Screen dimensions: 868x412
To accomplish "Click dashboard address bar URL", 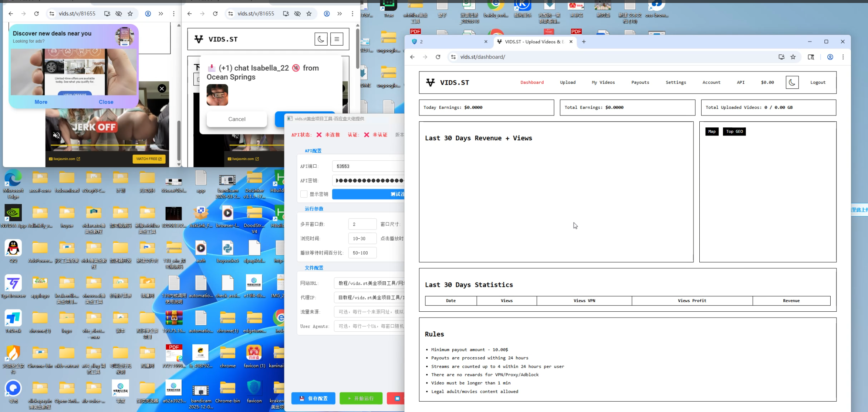I will point(483,57).
